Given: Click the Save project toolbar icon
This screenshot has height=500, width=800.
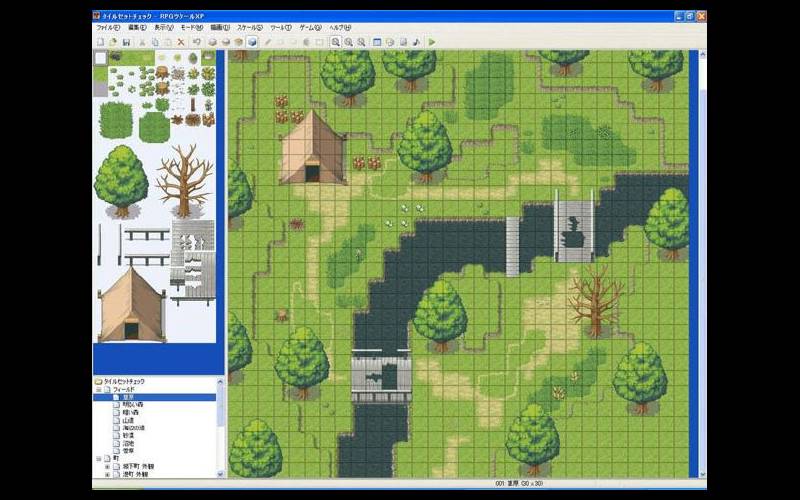Looking at the screenshot, I should tap(126, 42).
